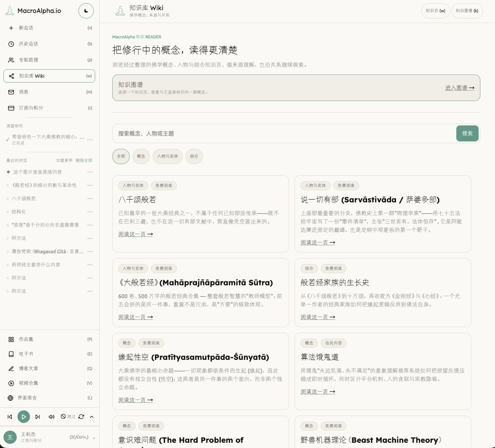Viewport: 495px width, 448px height.
Task: Open options menu for deep research item
Action: click(x=90, y=139)
